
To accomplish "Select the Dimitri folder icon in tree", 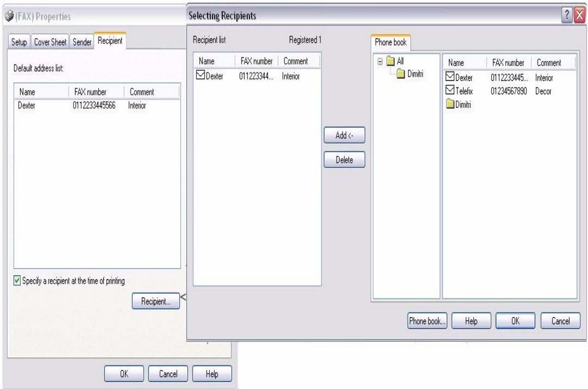I will [x=400, y=73].
